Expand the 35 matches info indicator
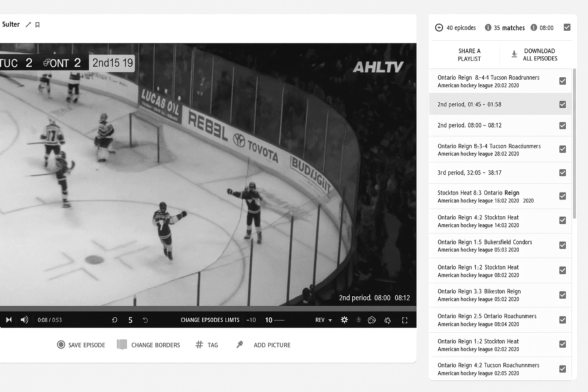The width and height of the screenshot is (588, 392). [488, 27]
